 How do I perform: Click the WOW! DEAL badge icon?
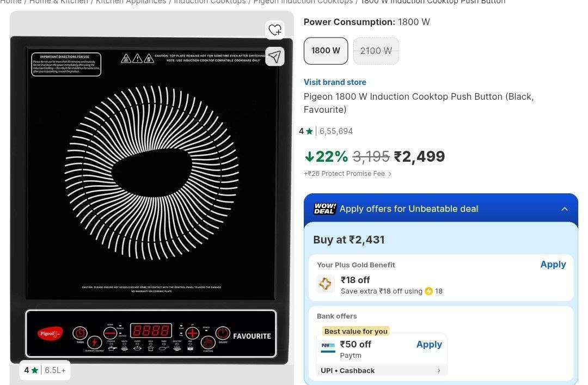coord(325,209)
